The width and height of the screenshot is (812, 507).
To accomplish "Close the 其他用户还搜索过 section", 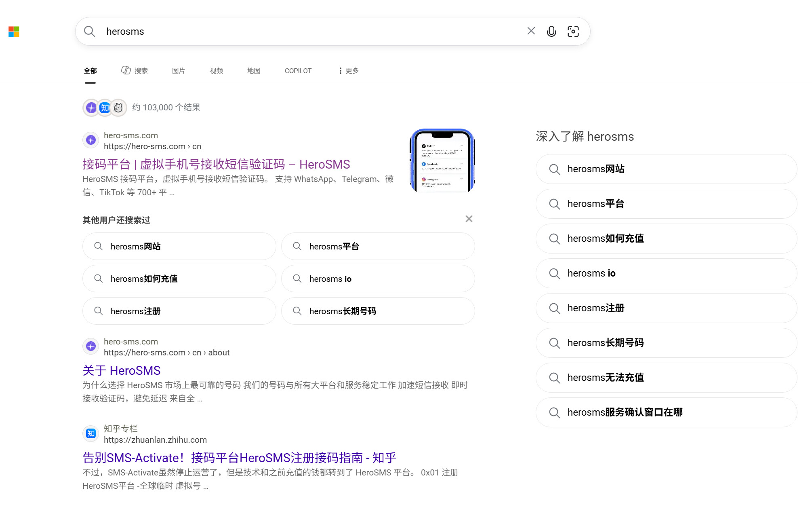I will pyautogui.click(x=469, y=219).
